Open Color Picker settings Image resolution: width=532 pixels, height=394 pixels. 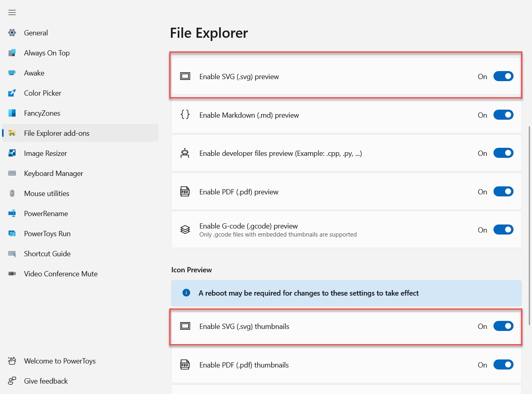coord(80,93)
